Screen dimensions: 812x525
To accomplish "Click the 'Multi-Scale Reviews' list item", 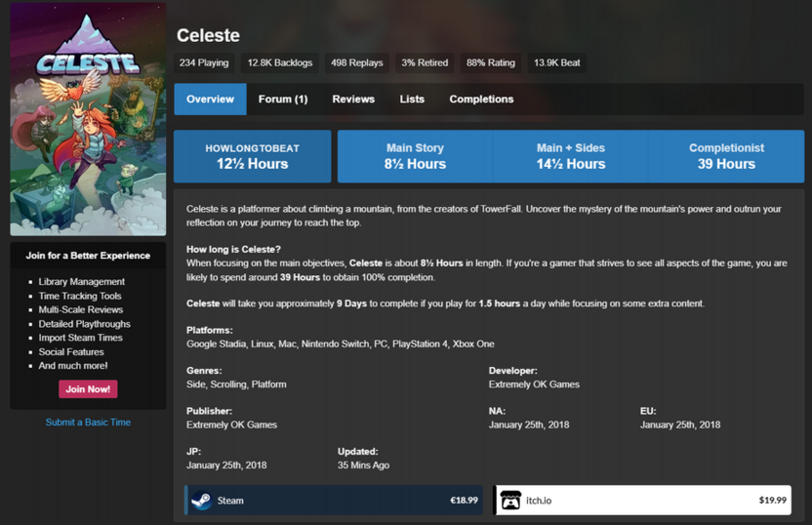I will (81, 309).
